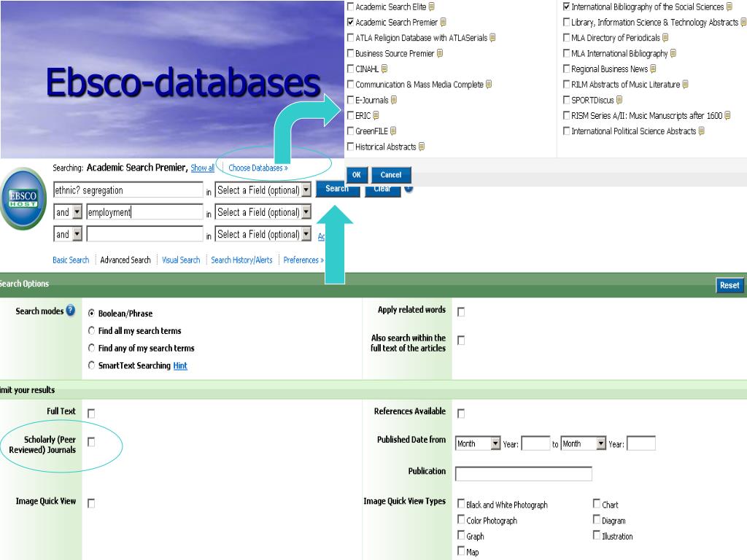Click the Show all link
747x560 pixels.
pos(203,168)
